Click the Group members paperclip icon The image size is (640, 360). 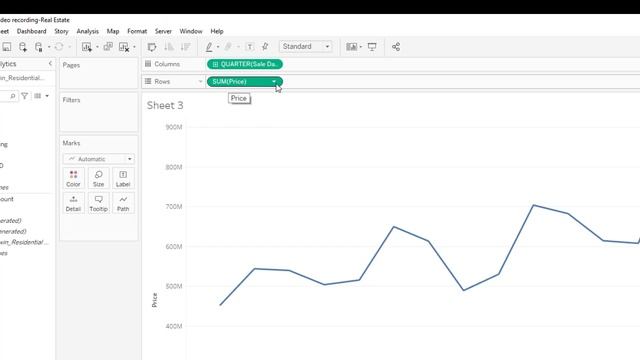point(228,47)
